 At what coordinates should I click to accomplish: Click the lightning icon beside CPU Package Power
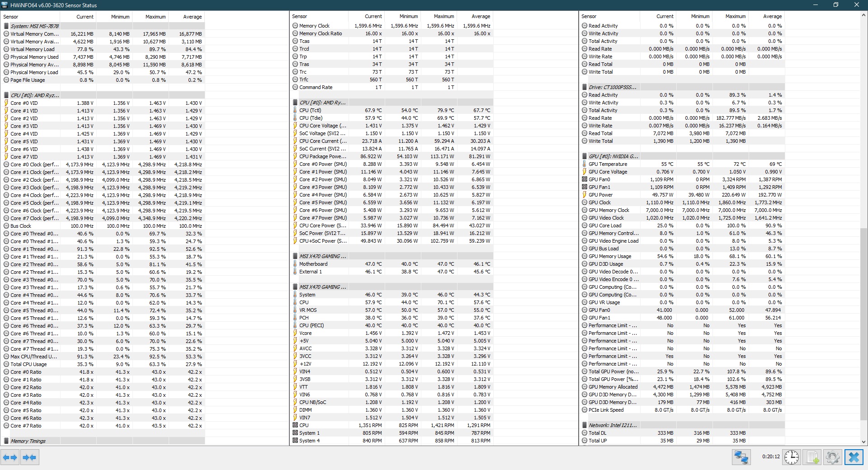pos(295,156)
